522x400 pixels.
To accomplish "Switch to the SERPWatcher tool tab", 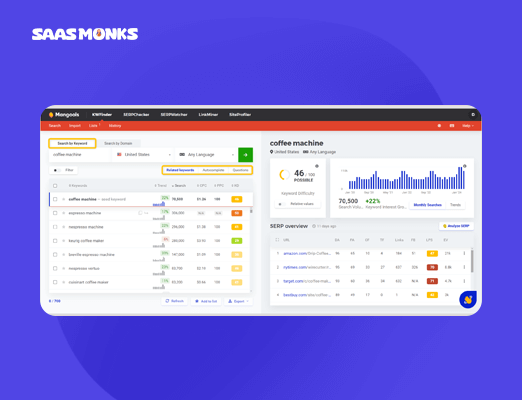I will 174,115.
